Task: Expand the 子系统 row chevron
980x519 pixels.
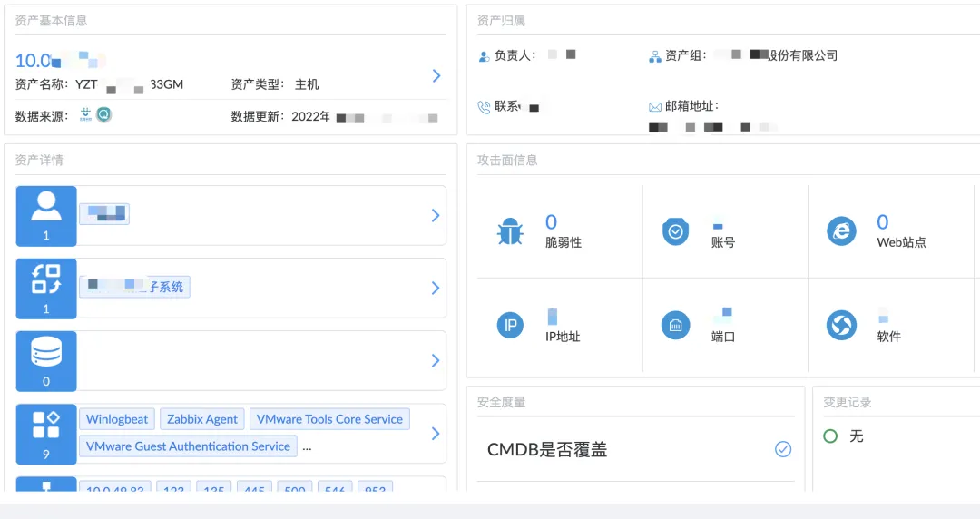Action: (x=436, y=289)
